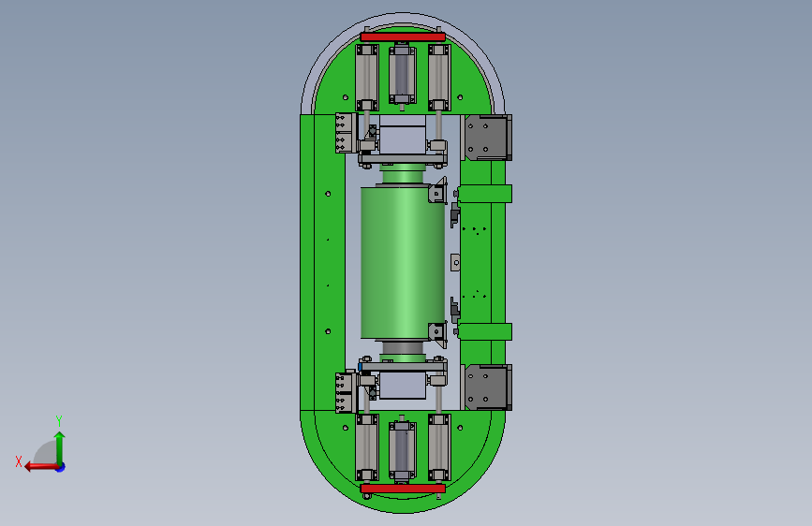Click the green Y axis arrow on triad
The image size is (812, 526).
click(x=60, y=447)
